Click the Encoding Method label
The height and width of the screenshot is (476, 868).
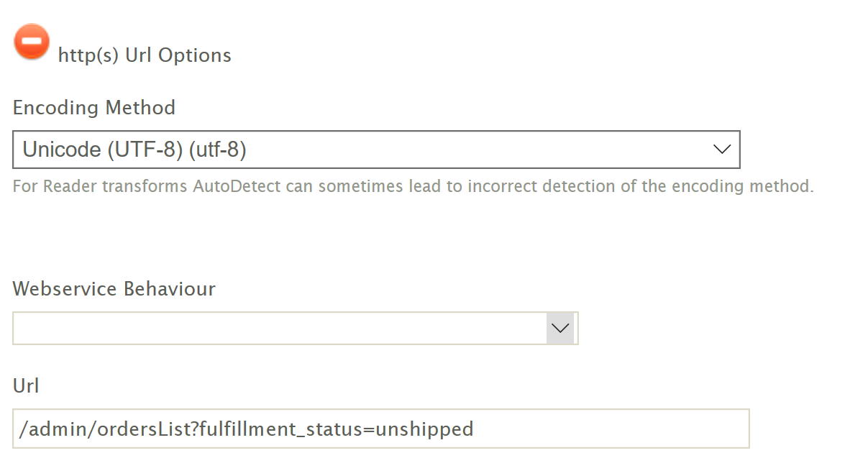coord(94,108)
